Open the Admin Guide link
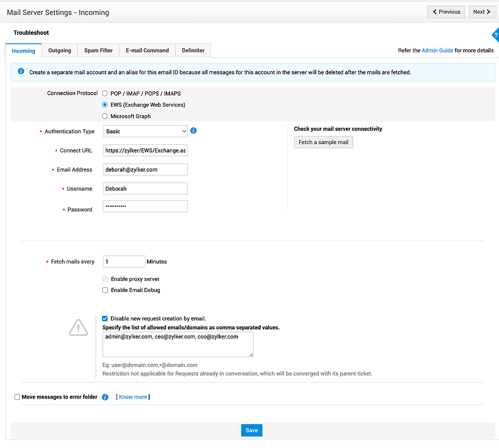The image size is (499, 448). pyautogui.click(x=437, y=51)
